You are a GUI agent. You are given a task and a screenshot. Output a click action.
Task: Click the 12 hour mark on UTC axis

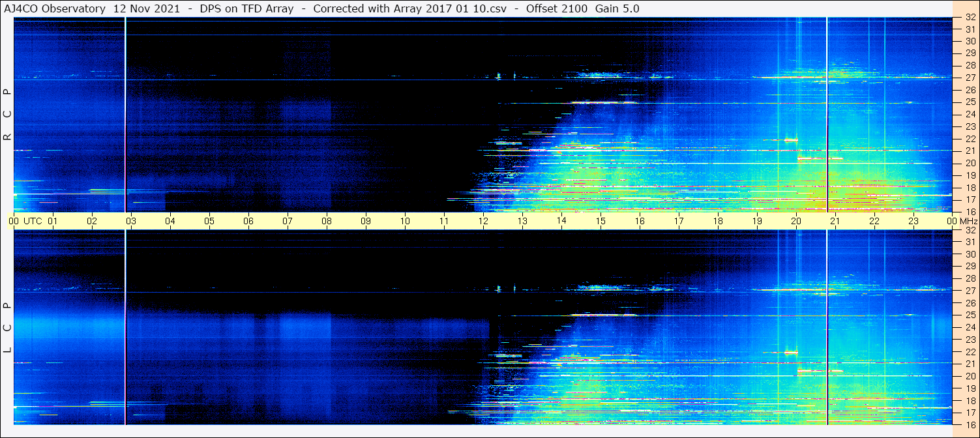483,221
